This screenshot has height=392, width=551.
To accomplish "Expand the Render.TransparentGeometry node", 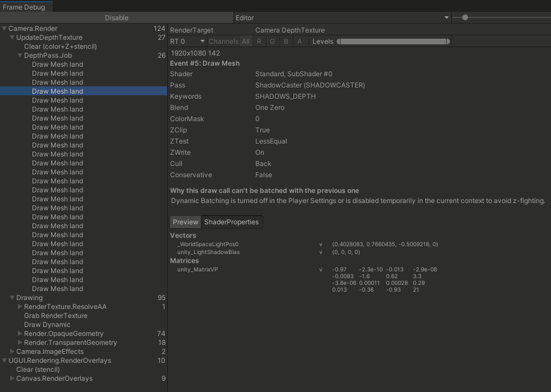I will (x=20, y=343).
